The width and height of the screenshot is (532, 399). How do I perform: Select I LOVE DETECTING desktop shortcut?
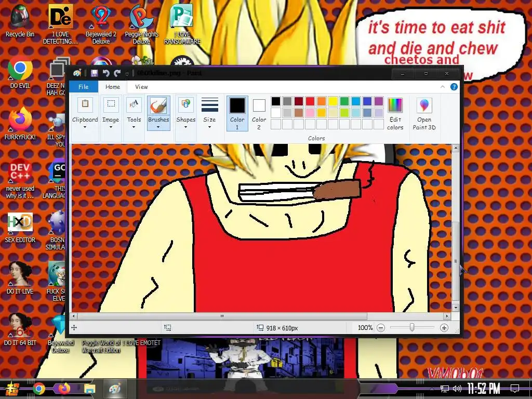(x=60, y=24)
